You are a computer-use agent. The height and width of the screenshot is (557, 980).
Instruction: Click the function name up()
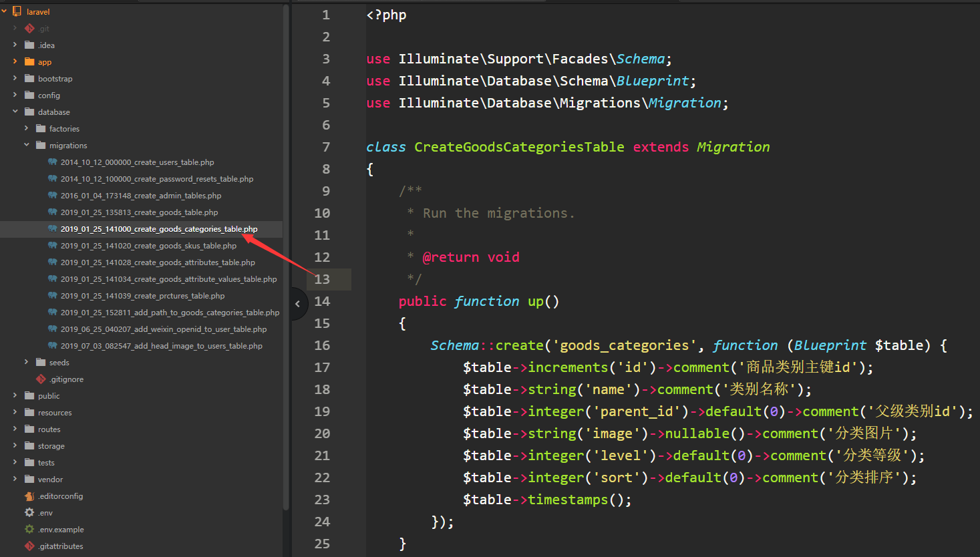pos(543,301)
